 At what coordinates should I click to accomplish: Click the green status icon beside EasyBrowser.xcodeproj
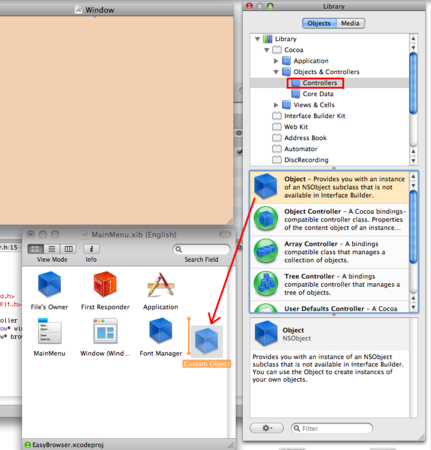click(28, 445)
